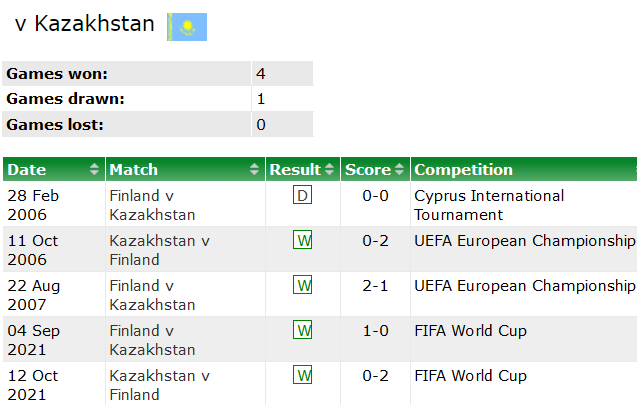Click the W badge for 04 Sep 2021
This screenshot has height=405, width=637.
(302, 329)
